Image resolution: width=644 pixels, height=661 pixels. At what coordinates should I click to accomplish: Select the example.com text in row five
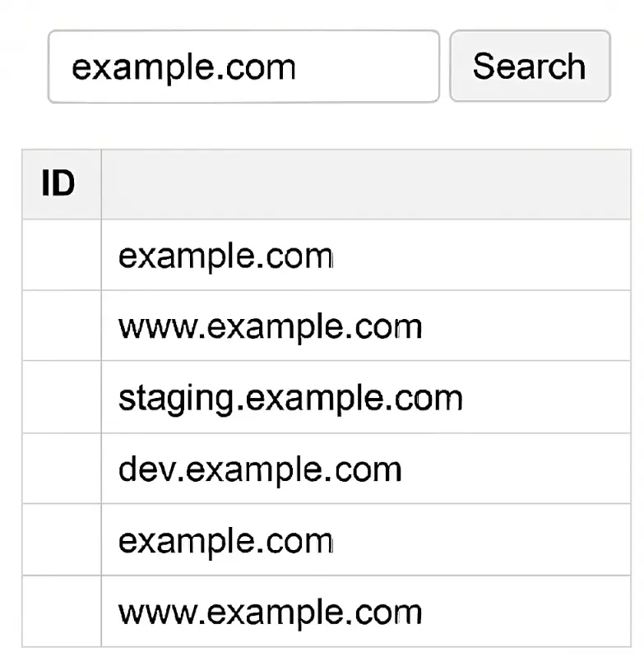click(x=225, y=541)
